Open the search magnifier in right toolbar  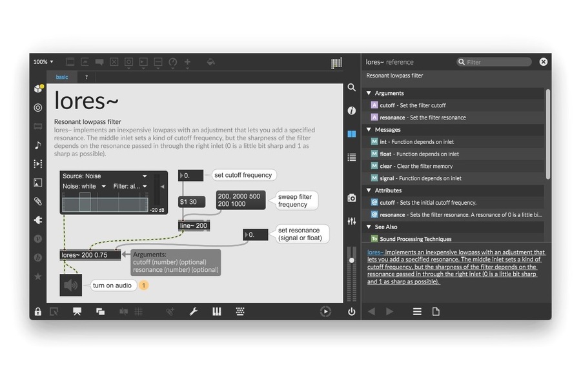tap(352, 87)
